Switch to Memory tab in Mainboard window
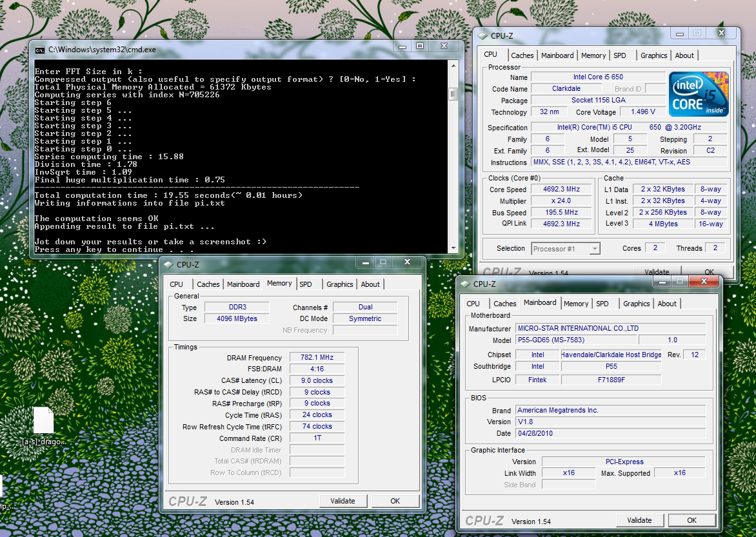Viewport: 756px width, 537px height. coord(575,304)
